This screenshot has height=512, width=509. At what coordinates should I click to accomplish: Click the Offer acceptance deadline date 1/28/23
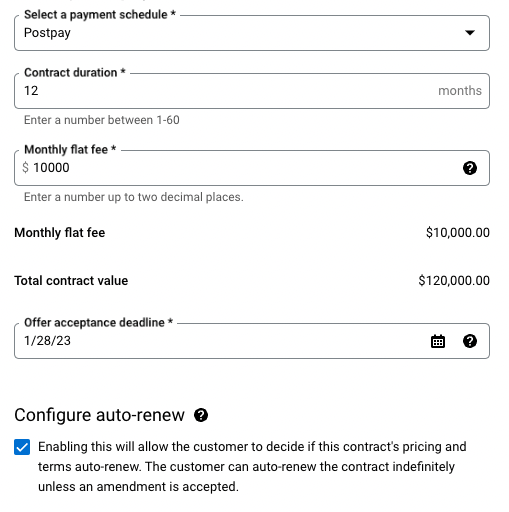[x=47, y=341]
